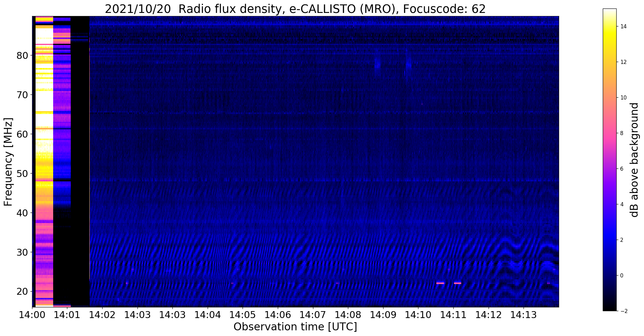The width and height of the screenshot is (644, 336).
Task: Click the 14:04 time tick label
Action: pos(208,314)
